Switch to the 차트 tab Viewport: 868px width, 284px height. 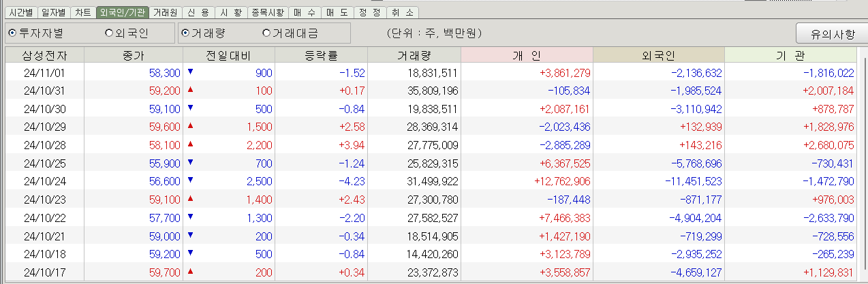click(83, 12)
